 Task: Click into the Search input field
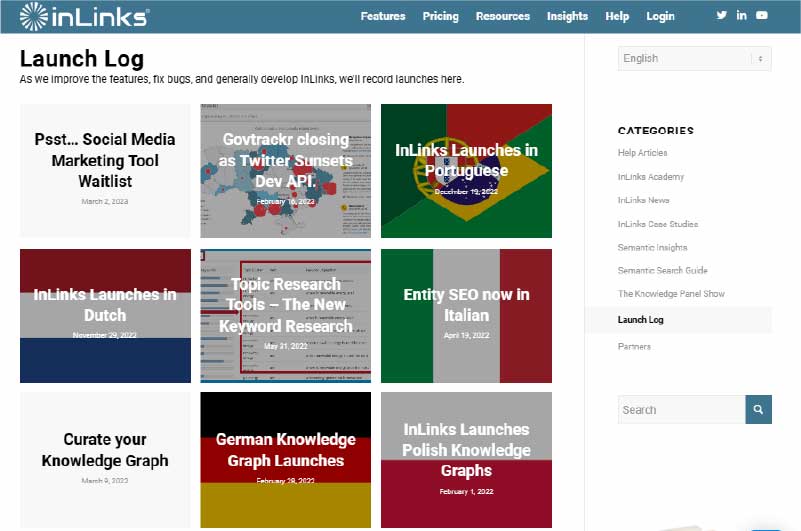click(x=681, y=409)
